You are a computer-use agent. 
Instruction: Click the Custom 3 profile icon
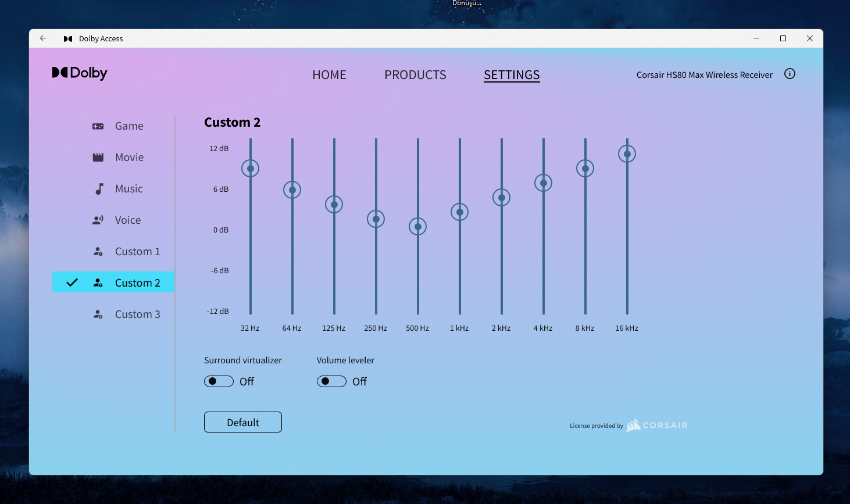[x=98, y=314]
